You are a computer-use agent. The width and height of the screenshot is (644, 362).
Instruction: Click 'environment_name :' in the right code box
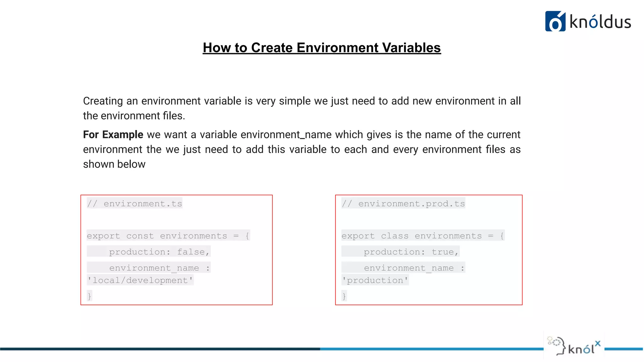tap(414, 268)
